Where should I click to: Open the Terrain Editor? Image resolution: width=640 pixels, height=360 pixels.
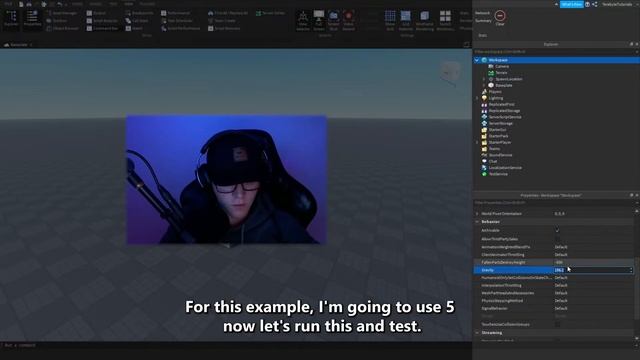(270, 13)
